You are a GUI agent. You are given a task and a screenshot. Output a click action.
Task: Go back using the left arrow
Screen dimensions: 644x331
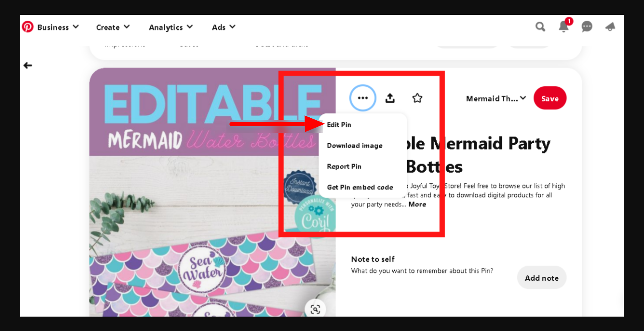click(x=28, y=65)
